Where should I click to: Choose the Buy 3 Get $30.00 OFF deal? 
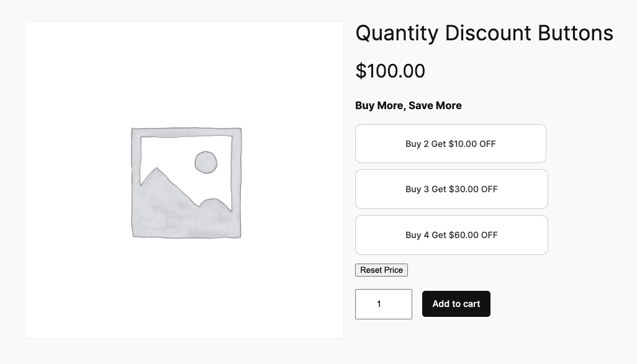click(451, 189)
